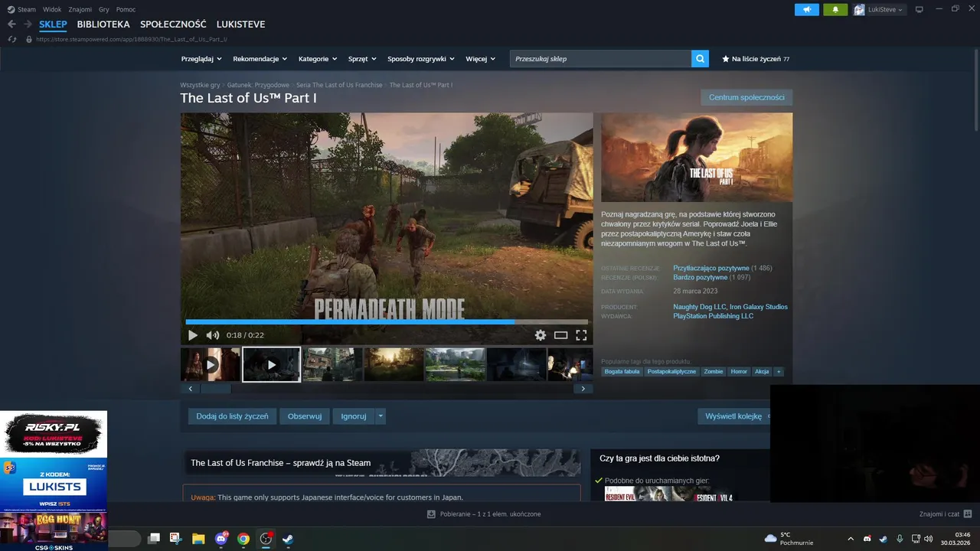
Task: Select the highlighted second trailer thumbnail
Action: pos(271,364)
